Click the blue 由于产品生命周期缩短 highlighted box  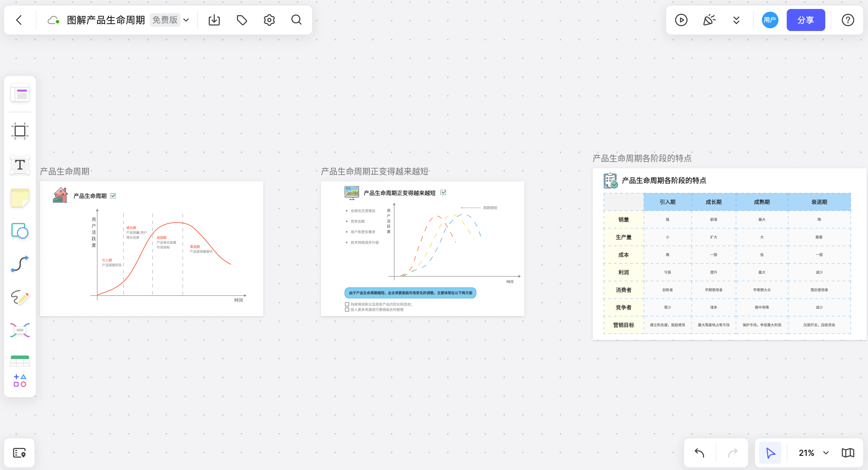pos(410,293)
